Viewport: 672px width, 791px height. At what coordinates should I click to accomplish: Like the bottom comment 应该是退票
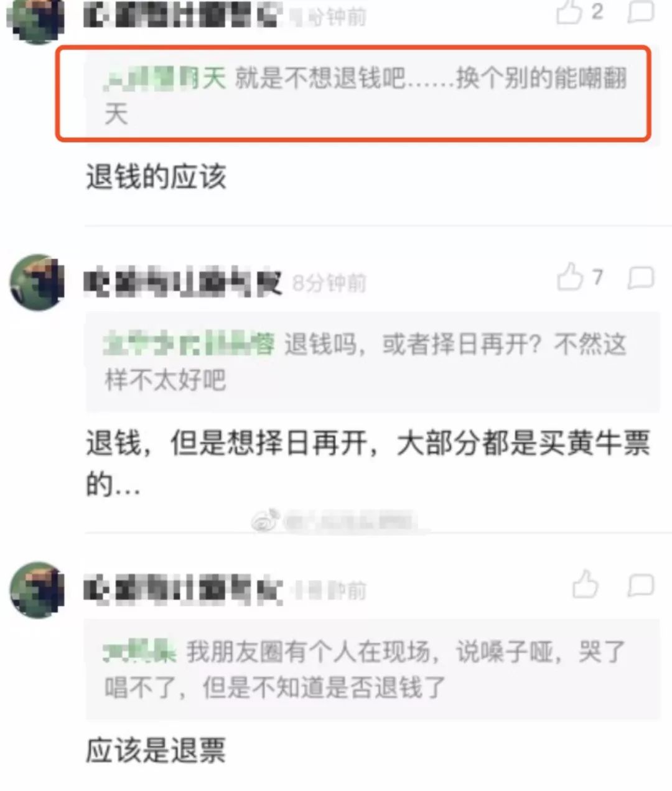coord(585,584)
